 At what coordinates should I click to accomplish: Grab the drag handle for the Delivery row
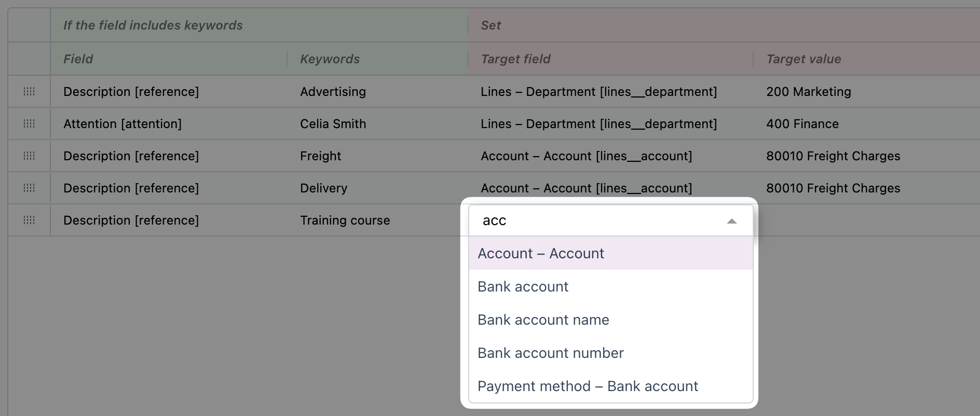pyautogui.click(x=29, y=188)
